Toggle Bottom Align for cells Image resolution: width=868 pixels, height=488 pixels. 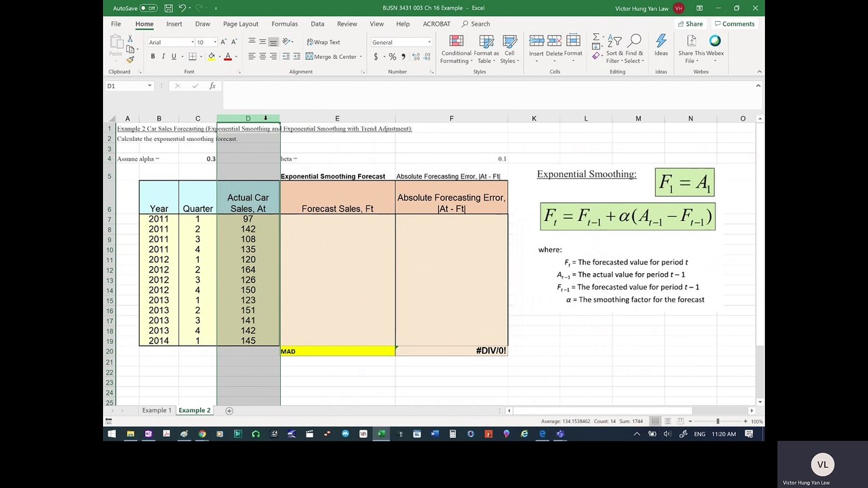[273, 42]
